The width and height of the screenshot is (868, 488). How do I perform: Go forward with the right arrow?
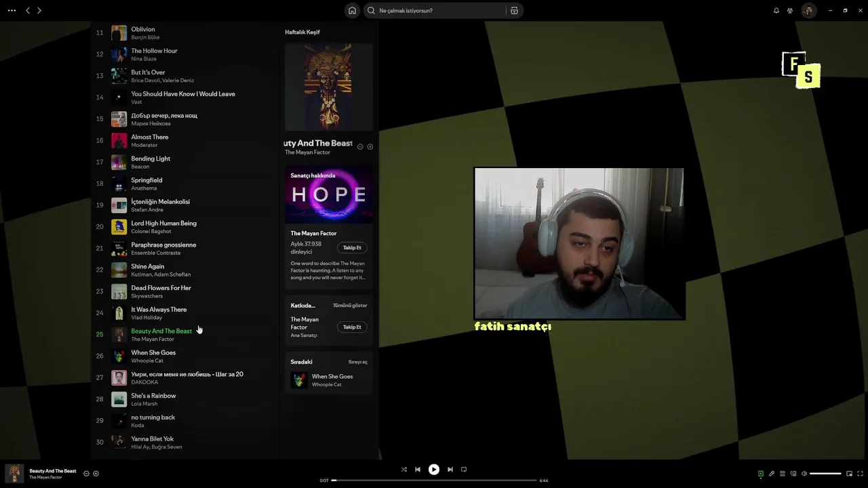click(39, 10)
